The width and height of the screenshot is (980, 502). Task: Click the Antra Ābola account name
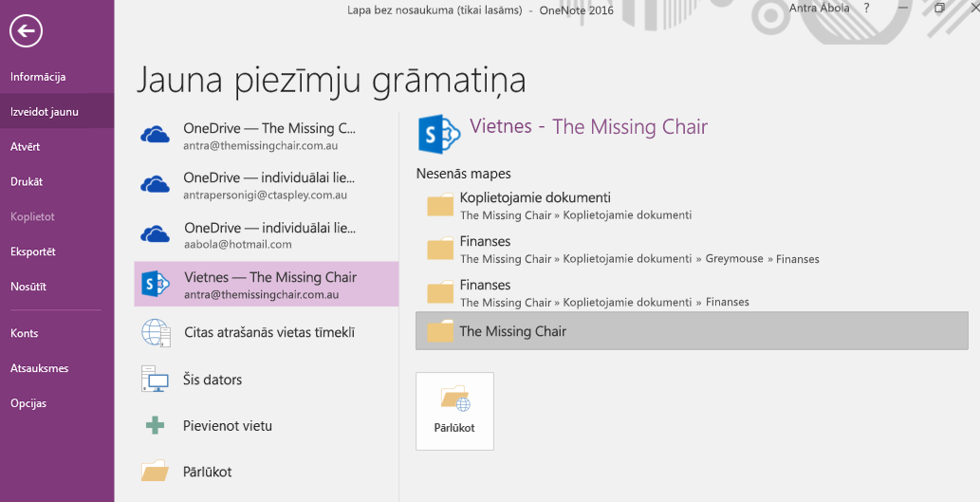tap(819, 9)
